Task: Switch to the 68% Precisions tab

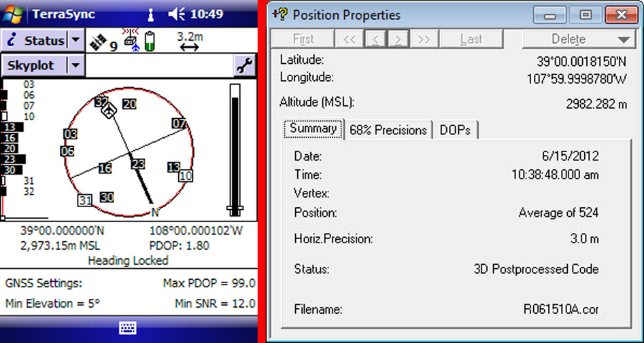Action: pyautogui.click(x=388, y=130)
